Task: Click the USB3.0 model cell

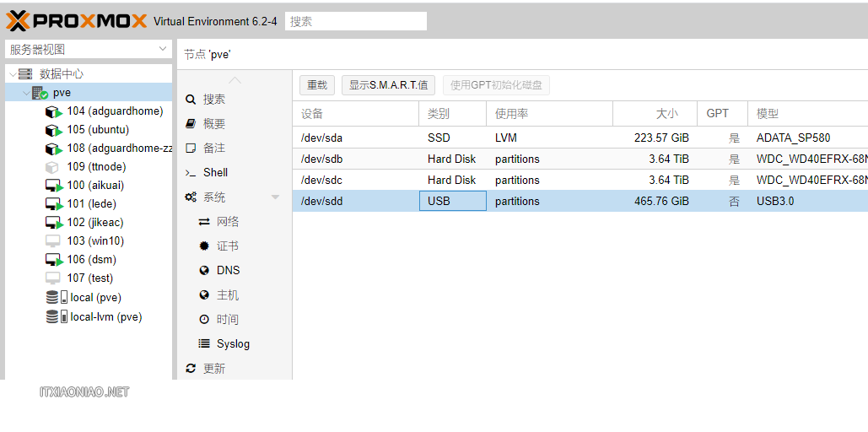Action: point(807,201)
